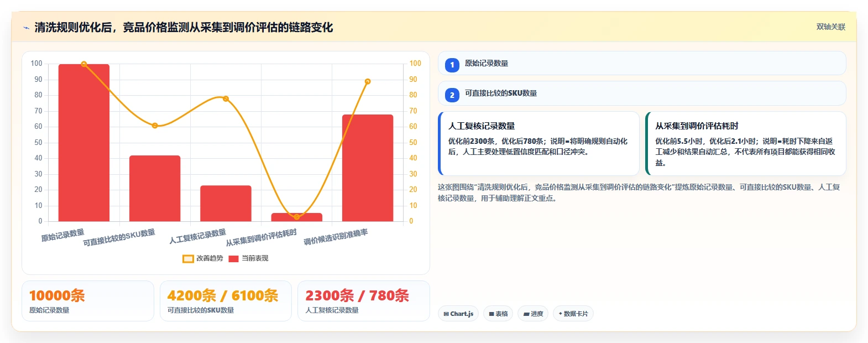This screenshot has height=343, width=868.
Task: Click the trend line point above 人工复核记录数量
Action: pos(226,98)
